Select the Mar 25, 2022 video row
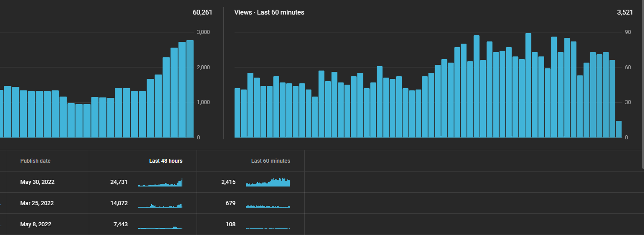The image size is (644, 235). [322, 203]
